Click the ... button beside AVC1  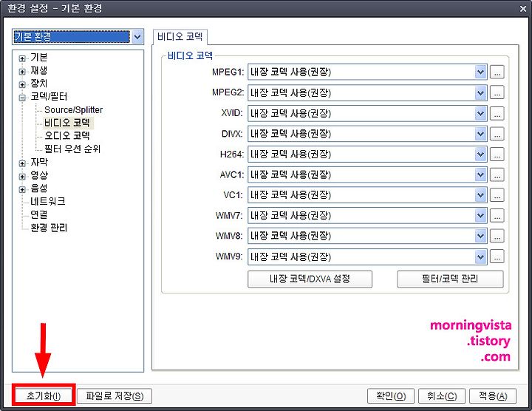click(x=497, y=174)
